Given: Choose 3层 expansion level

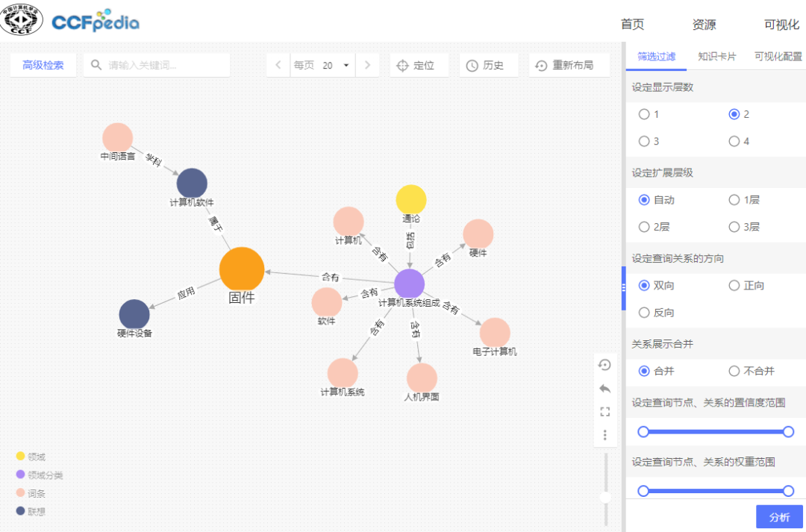Looking at the screenshot, I should 734,227.
